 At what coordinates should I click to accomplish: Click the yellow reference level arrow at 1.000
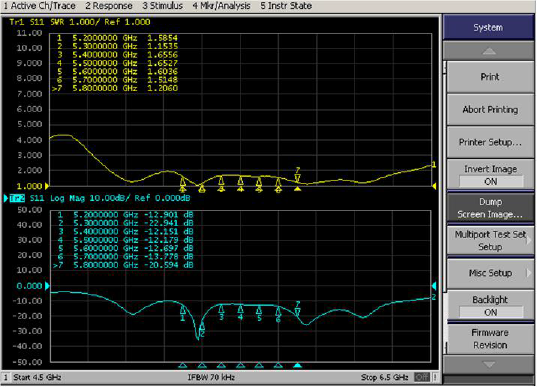(47, 186)
